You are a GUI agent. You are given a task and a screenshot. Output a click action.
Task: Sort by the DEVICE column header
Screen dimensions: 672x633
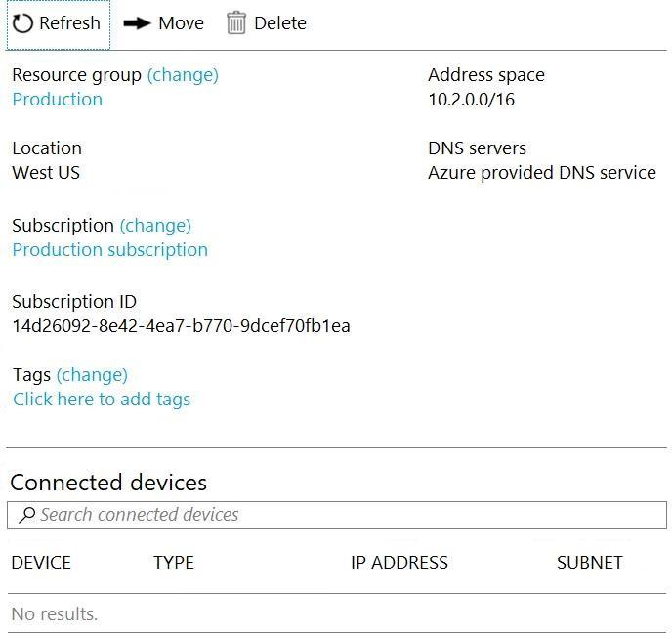click(41, 563)
